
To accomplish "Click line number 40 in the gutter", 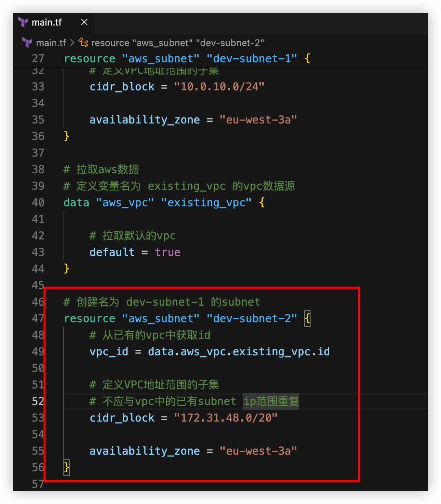I will click(x=38, y=202).
